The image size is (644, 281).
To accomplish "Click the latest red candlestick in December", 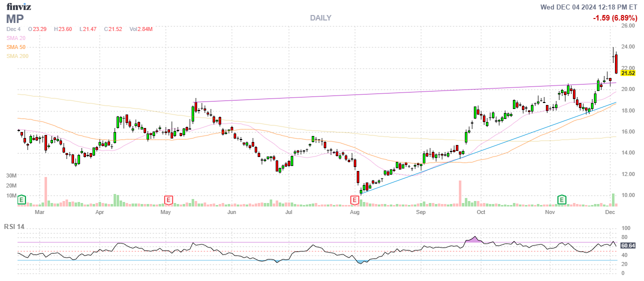I will [616, 63].
